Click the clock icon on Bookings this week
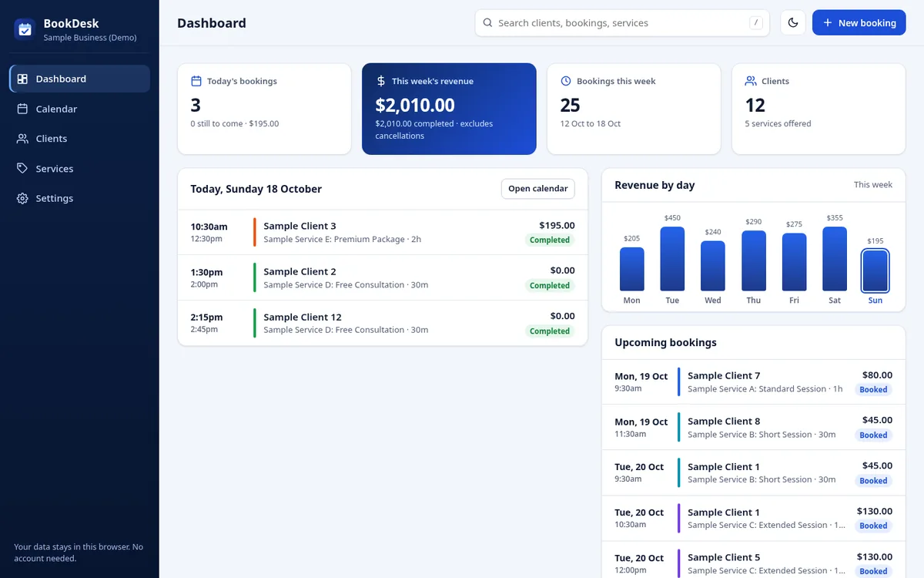This screenshot has width=924, height=578. click(x=566, y=81)
